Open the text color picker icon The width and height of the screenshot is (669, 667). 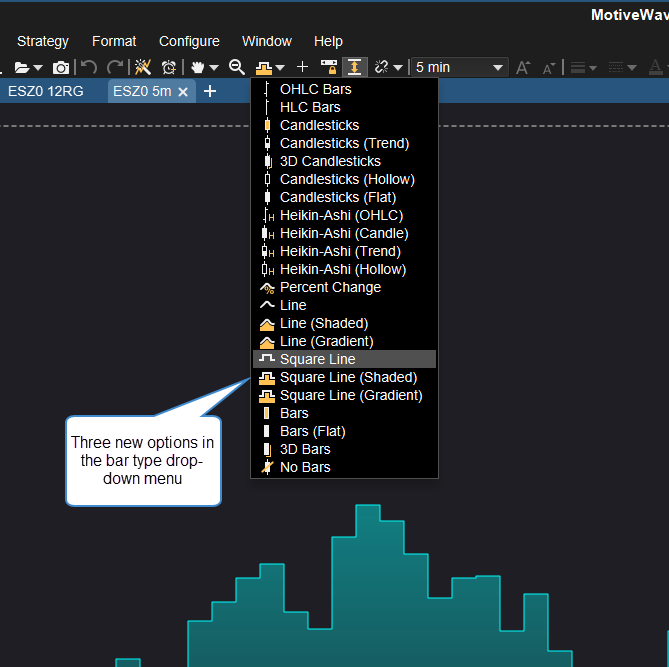655,67
